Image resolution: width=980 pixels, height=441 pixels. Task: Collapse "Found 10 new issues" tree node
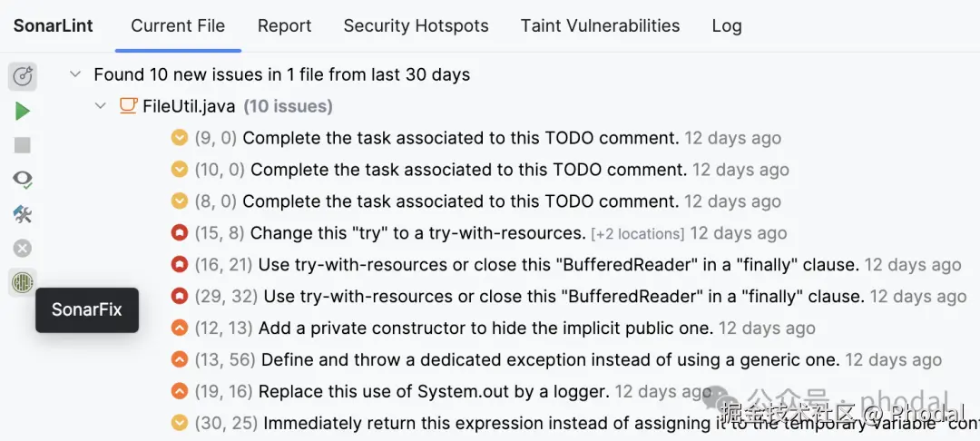pyautogui.click(x=75, y=74)
